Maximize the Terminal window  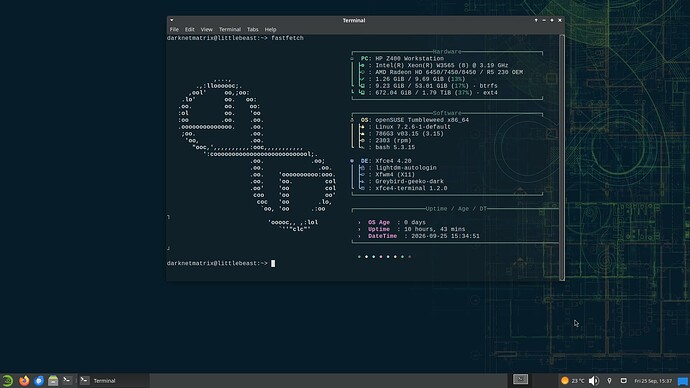[552, 20]
